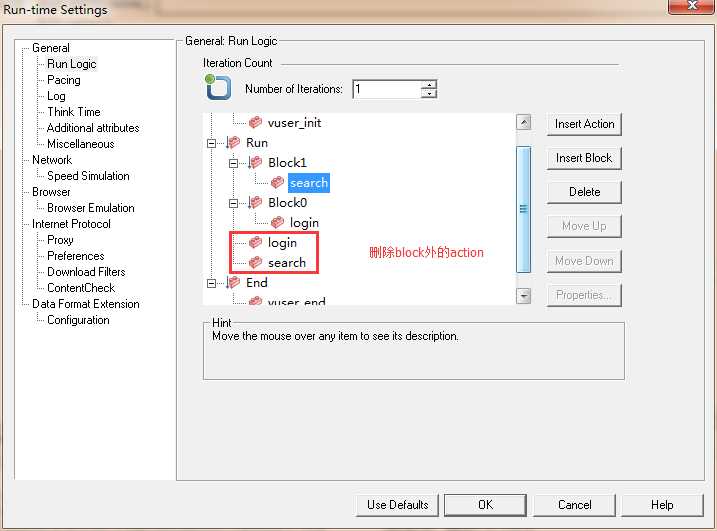This screenshot has height=531, width=717.
Task: Open Speed Simulation settings
Action: tap(88, 176)
